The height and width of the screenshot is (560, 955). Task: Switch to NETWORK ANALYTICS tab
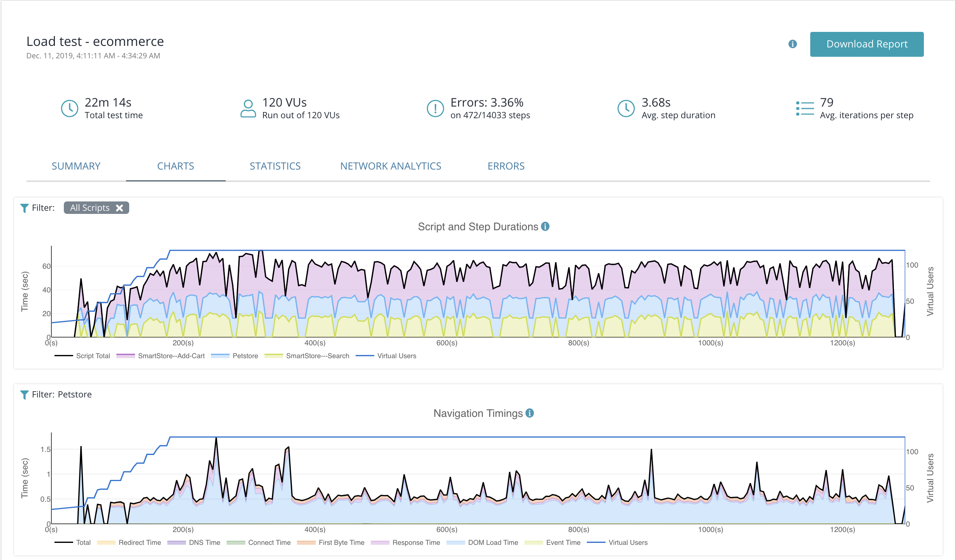pyautogui.click(x=390, y=166)
